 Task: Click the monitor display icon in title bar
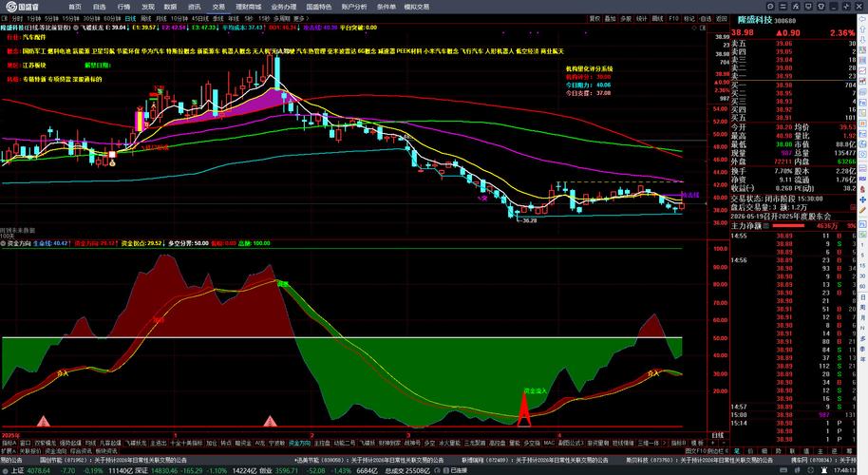coord(809,6)
